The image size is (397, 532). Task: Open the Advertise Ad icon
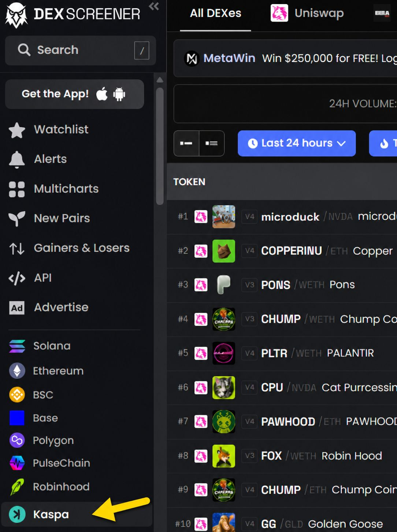click(17, 308)
